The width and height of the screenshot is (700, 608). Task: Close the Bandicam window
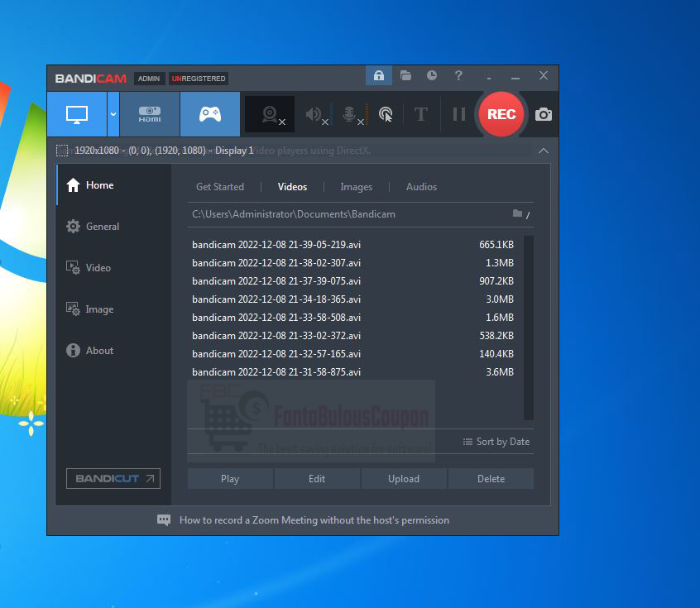click(x=544, y=75)
